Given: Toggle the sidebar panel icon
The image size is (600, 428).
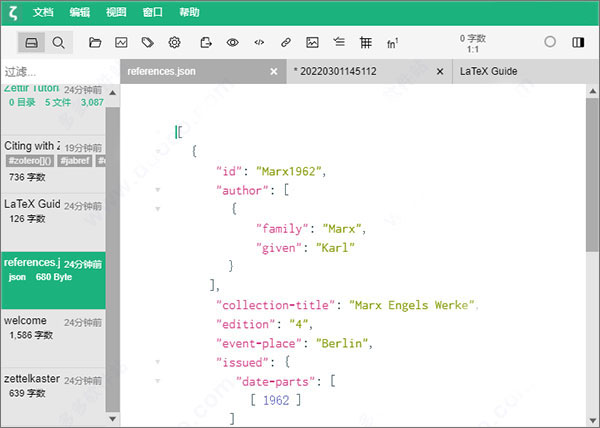Looking at the screenshot, I should 578,42.
